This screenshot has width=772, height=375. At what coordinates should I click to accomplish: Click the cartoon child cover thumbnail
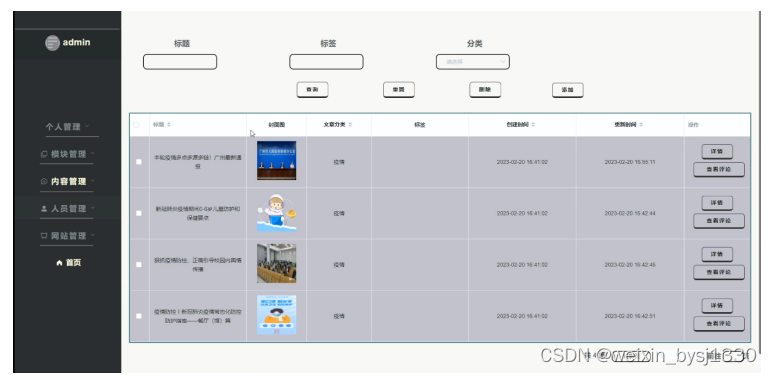click(x=277, y=213)
